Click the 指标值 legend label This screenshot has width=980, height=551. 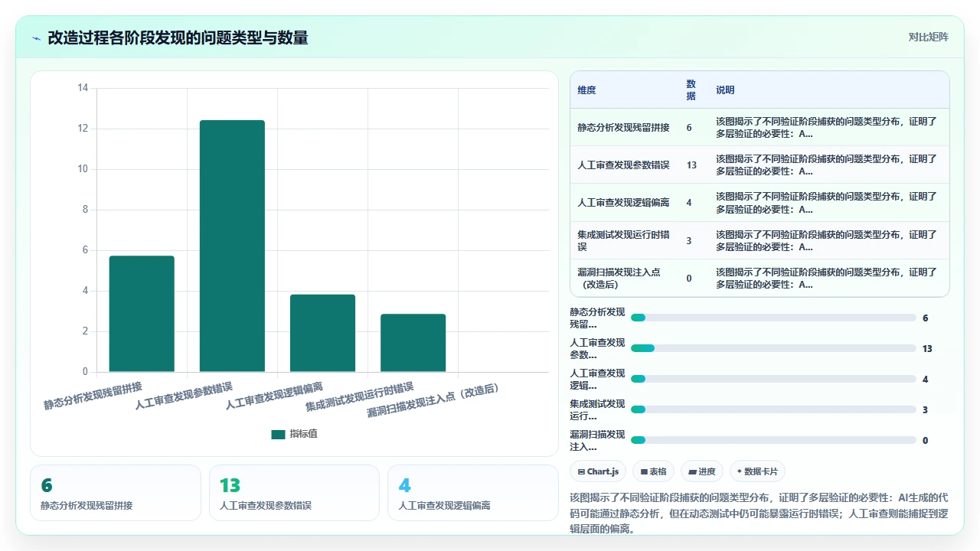pyautogui.click(x=303, y=434)
